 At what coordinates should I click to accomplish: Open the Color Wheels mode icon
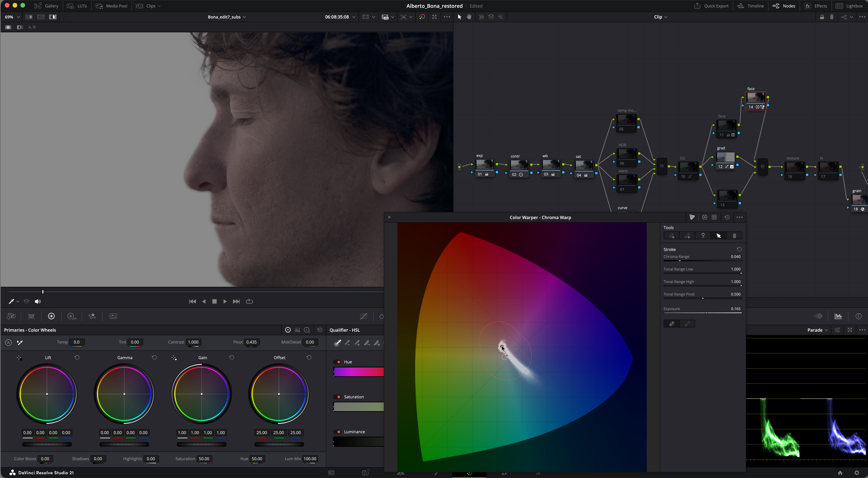coord(288,330)
